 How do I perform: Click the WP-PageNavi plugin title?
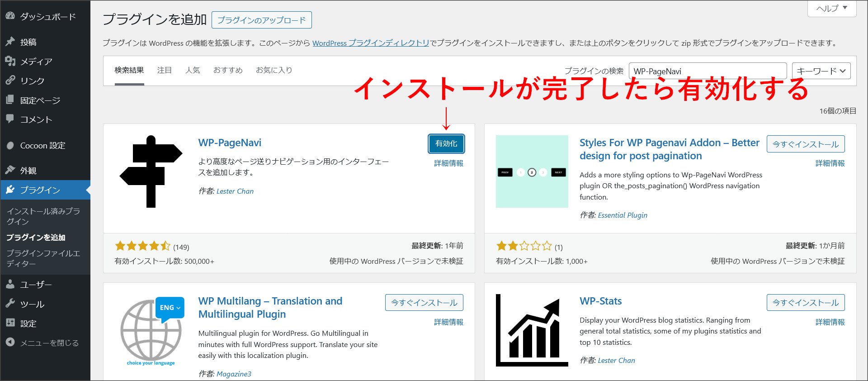(x=230, y=143)
